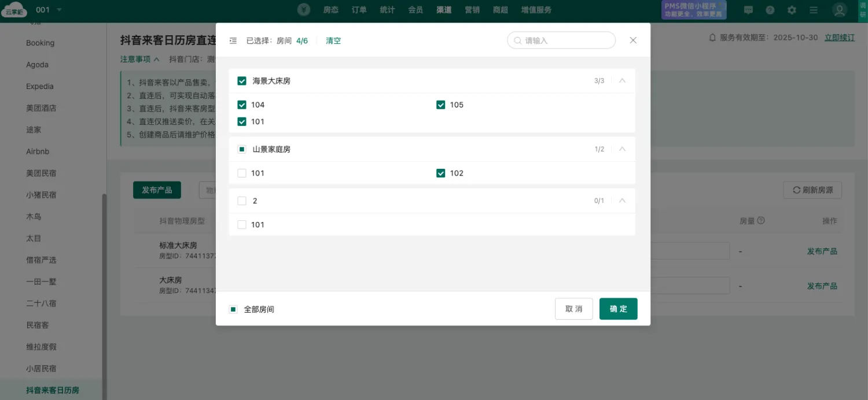Open the 商超 menu
The height and width of the screenshot is (400, 868).
501,10
